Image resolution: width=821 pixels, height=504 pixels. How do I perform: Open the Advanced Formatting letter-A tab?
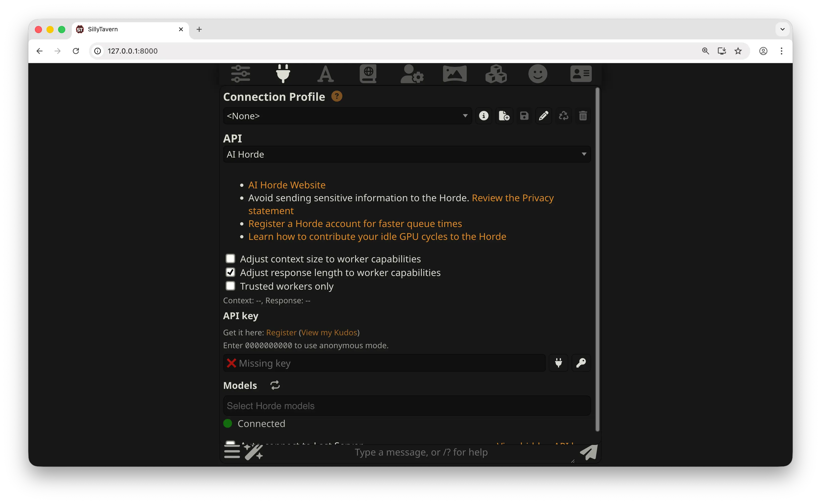[325, 74]
